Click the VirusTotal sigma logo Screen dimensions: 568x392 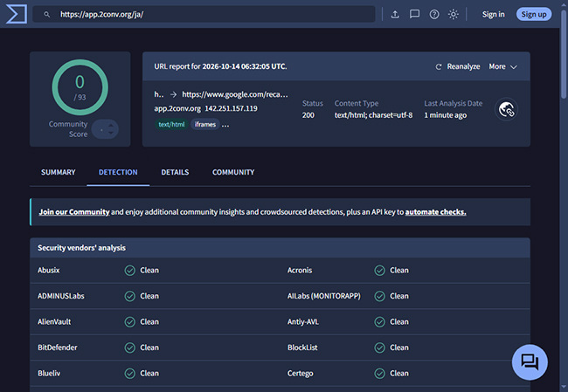17,14
